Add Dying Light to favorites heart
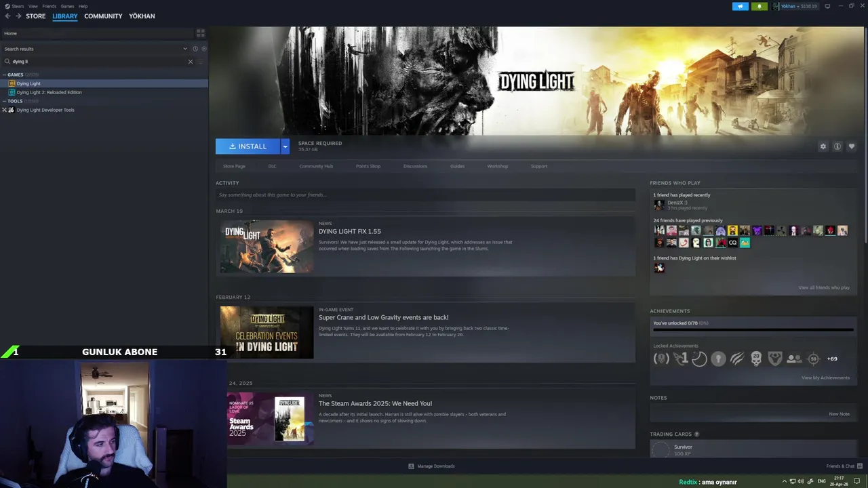 point(852,146)
